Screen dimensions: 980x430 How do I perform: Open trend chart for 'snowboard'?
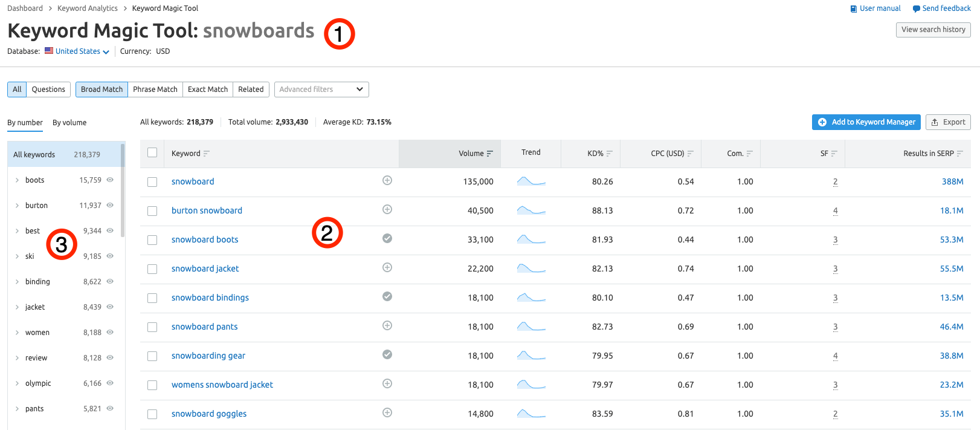click(531, 181)
